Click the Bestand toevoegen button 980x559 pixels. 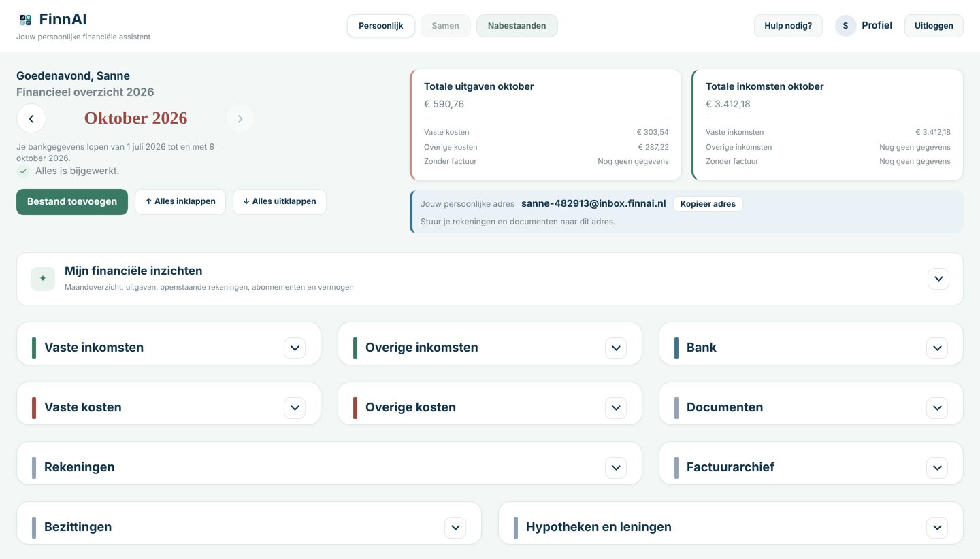[72, 202]
